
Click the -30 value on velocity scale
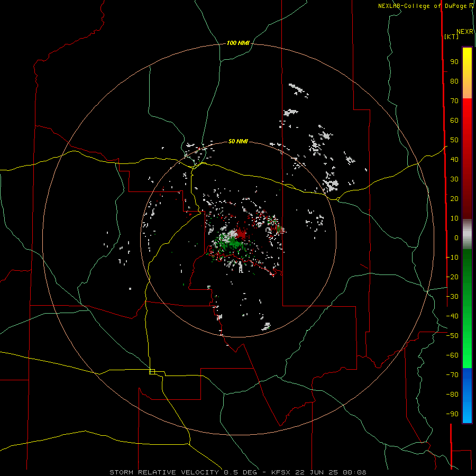click(452, 297)
